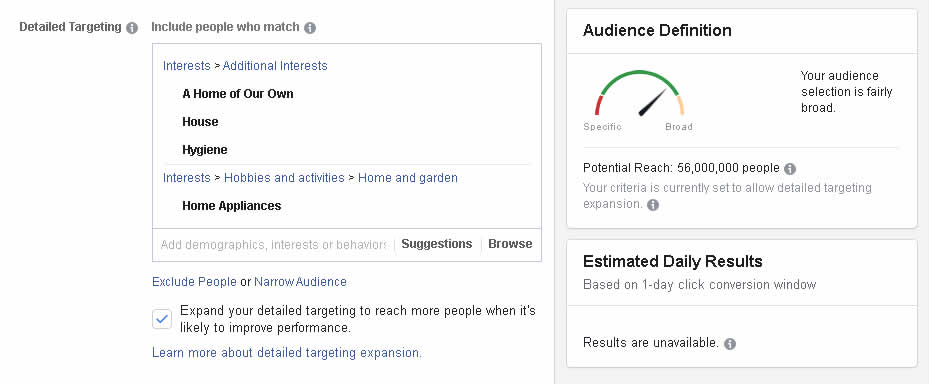Click the Add demographics, interests or behaviors field
This screenshot has height=384, width=929.
click(273, 245)
